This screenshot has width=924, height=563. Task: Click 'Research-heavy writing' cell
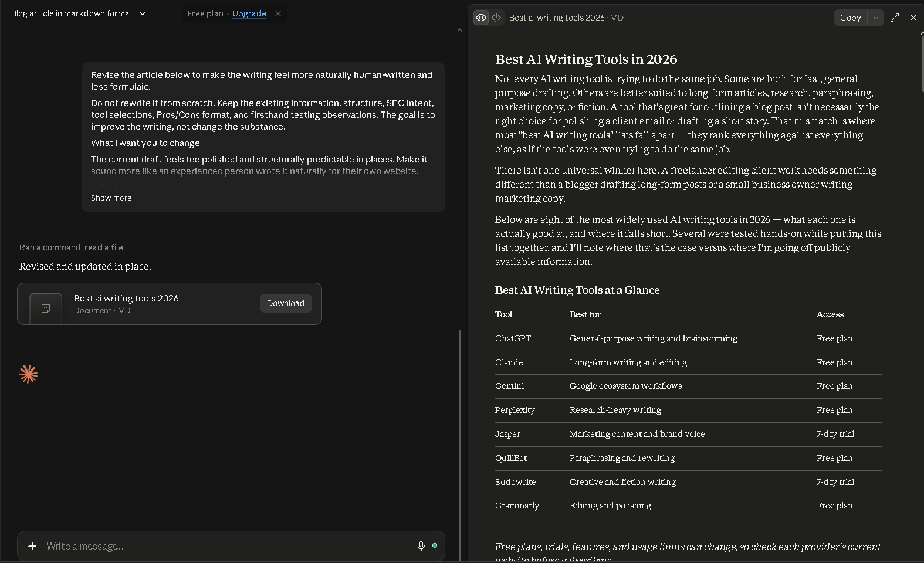pyautogui.click(x=615, y=410)
